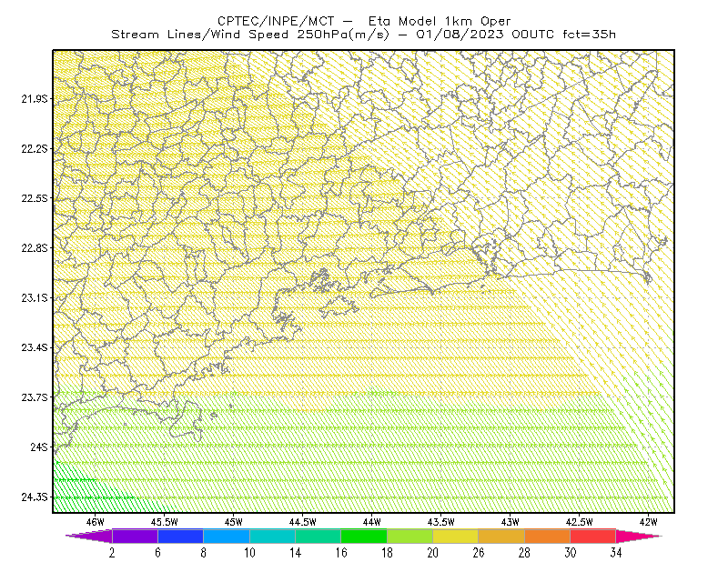Pick the teal-green swatch between 14 and 16
This screenshot has height=562, width=728.
pyautogui.click(x=318, y=536)
